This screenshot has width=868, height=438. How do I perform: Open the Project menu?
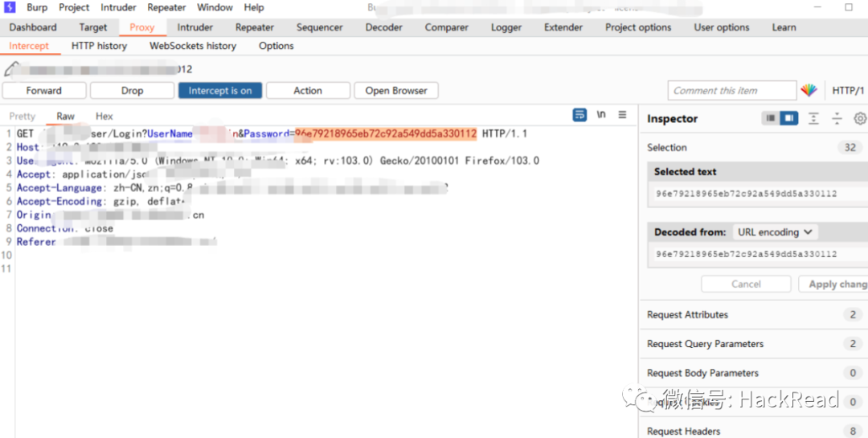click(74, 8)
